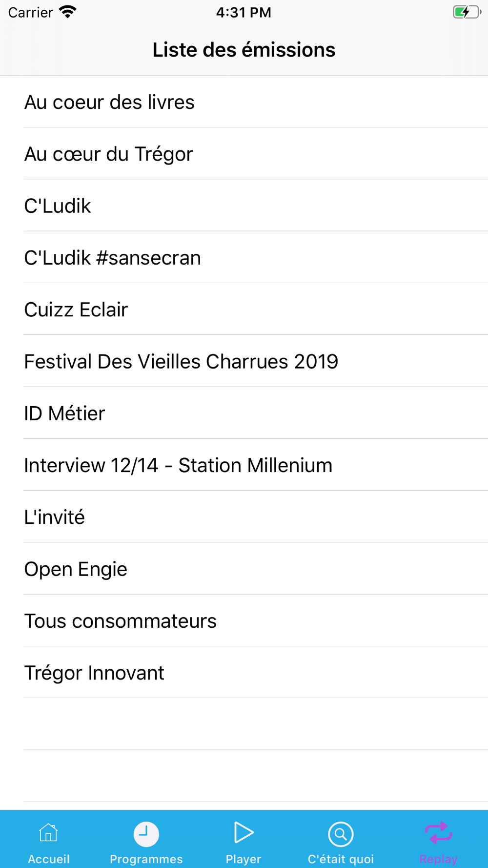Tap the Wi-Fi status icon
The image size is (488, 868).
tap(67, 12)
